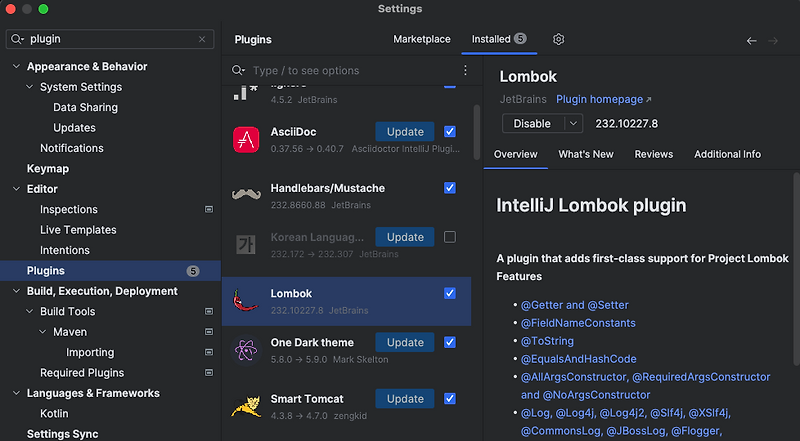The width and height of the screenshot is (800, 441).
Task: Open the What's New tab
Action: (586, 154)
